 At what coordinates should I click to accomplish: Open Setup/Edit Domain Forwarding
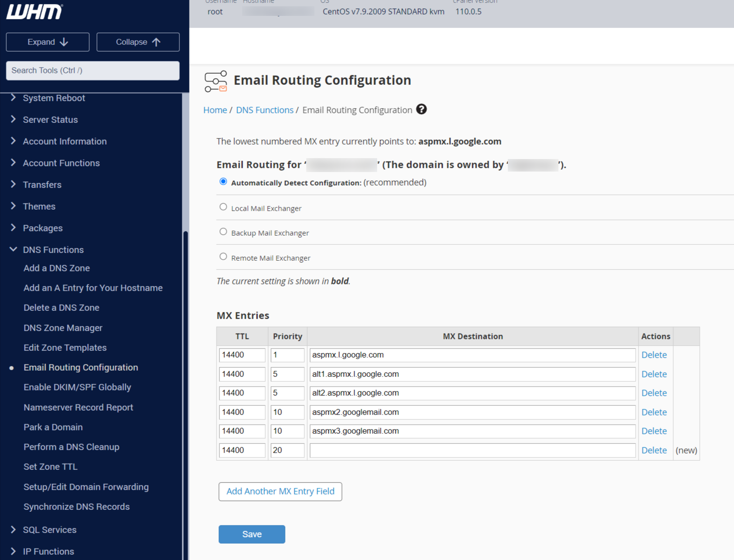click(x=86, y=487)
